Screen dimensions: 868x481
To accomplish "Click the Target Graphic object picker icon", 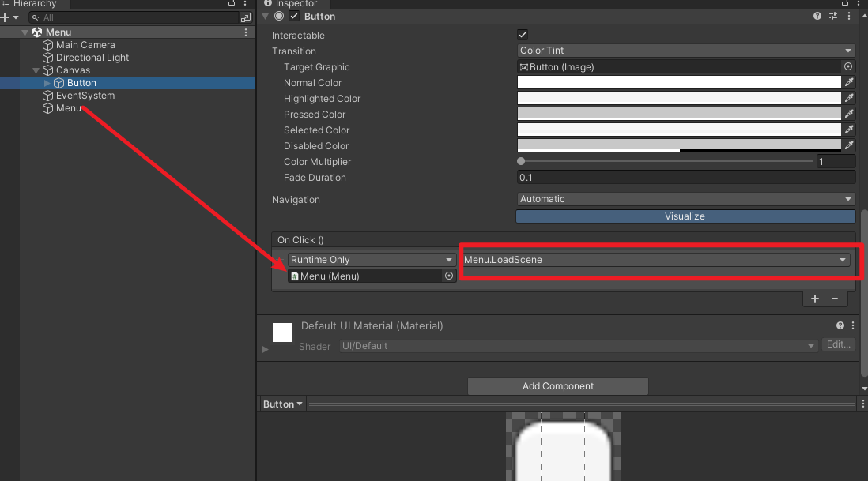I will click(x=850, y=66).
